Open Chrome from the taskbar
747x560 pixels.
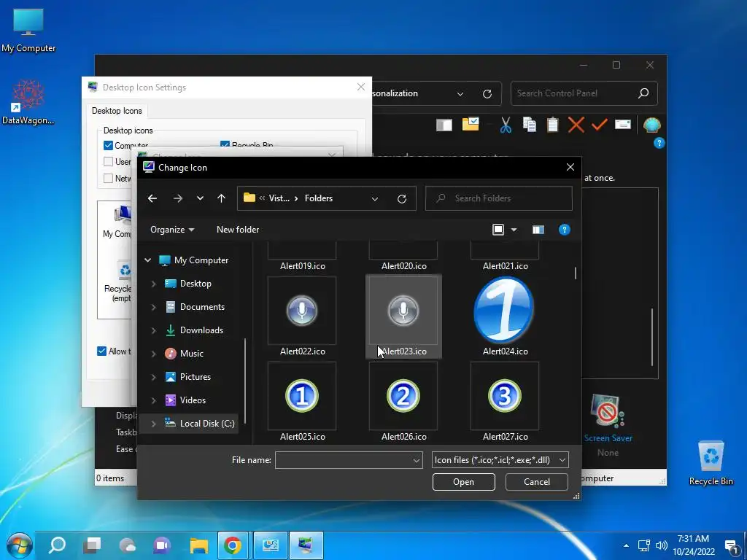233,545
